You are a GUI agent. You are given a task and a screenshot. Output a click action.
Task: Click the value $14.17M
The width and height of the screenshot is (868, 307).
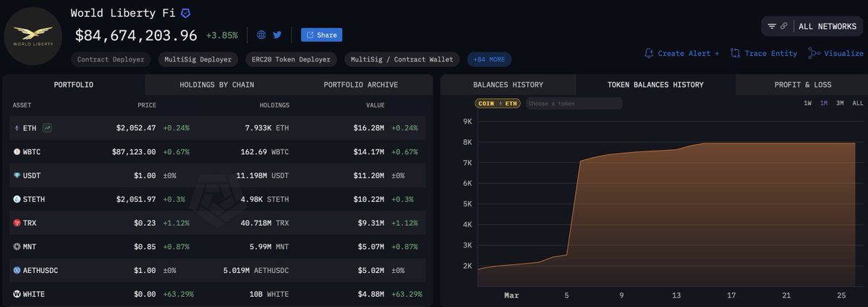(370, 152)
